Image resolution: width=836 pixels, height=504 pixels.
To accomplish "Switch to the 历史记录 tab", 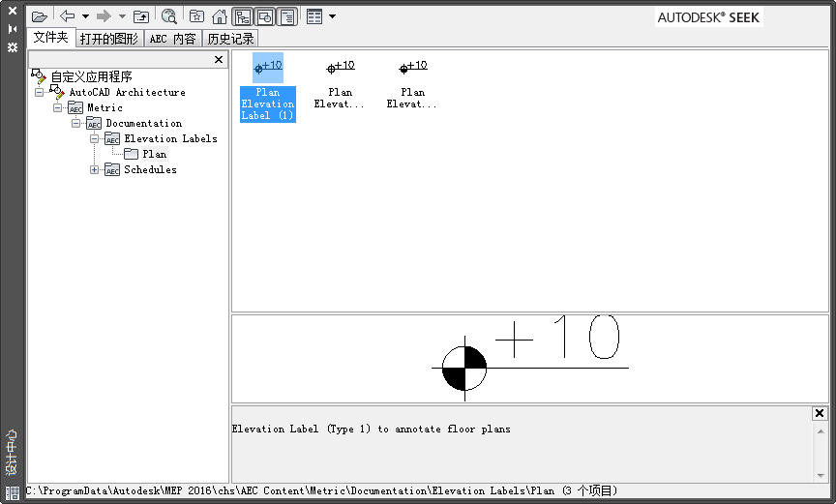I will click(230, 39).
